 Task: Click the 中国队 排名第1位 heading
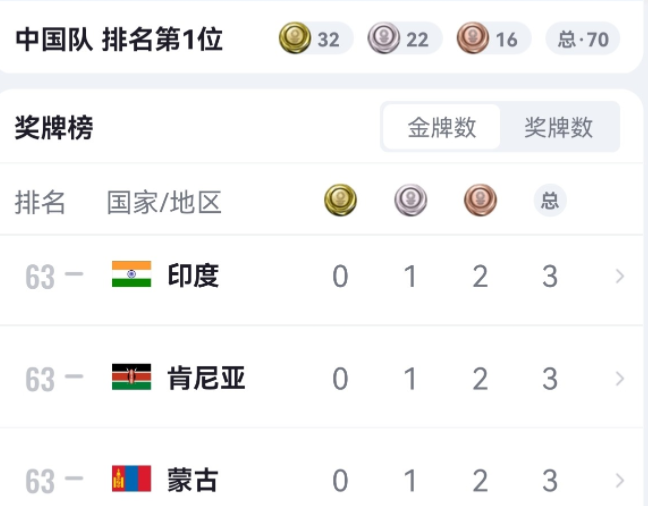click(119, 39)
